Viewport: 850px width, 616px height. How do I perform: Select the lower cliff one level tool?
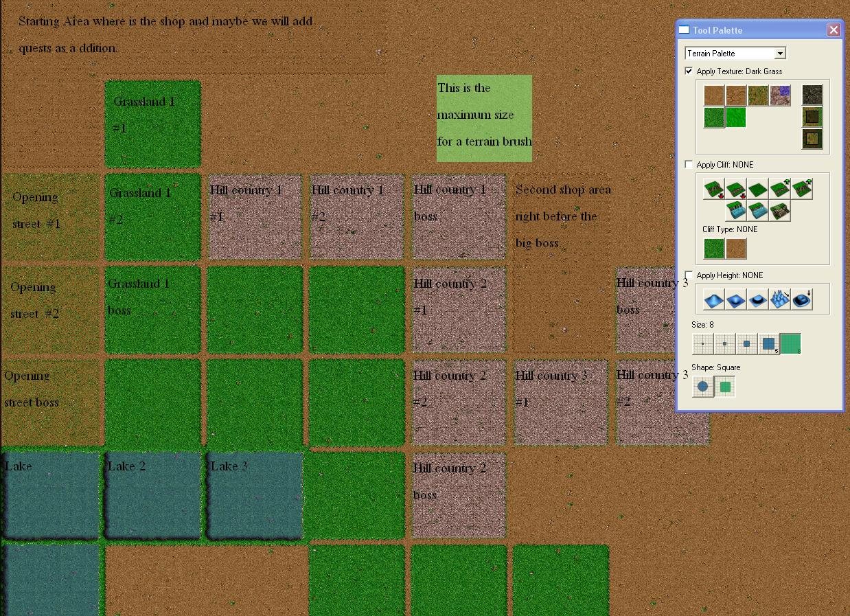click(736, 189)
